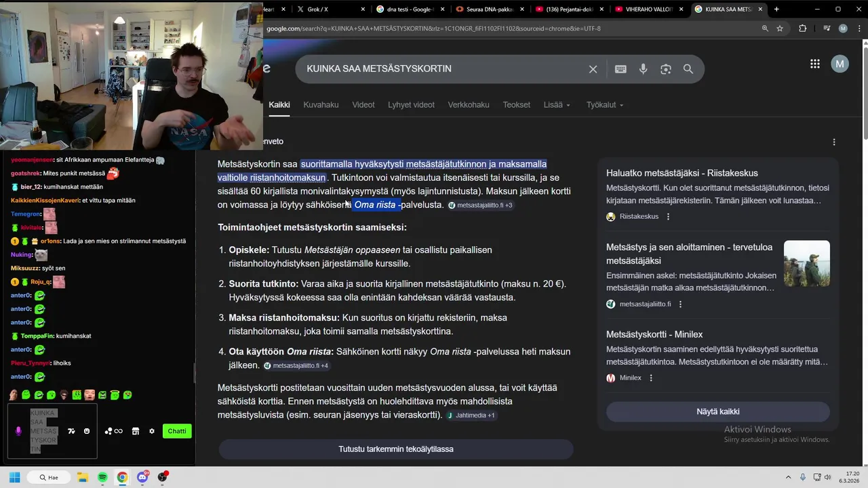Image resolution: width=868 pixels, height=488 pixels.
Task: Open emoji picker in chat input
Action: 87,431
